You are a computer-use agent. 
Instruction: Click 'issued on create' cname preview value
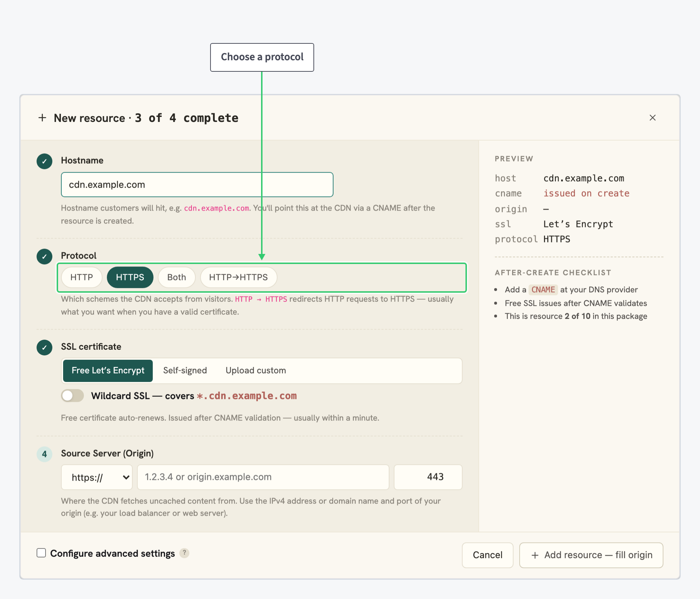pos(586,193)
